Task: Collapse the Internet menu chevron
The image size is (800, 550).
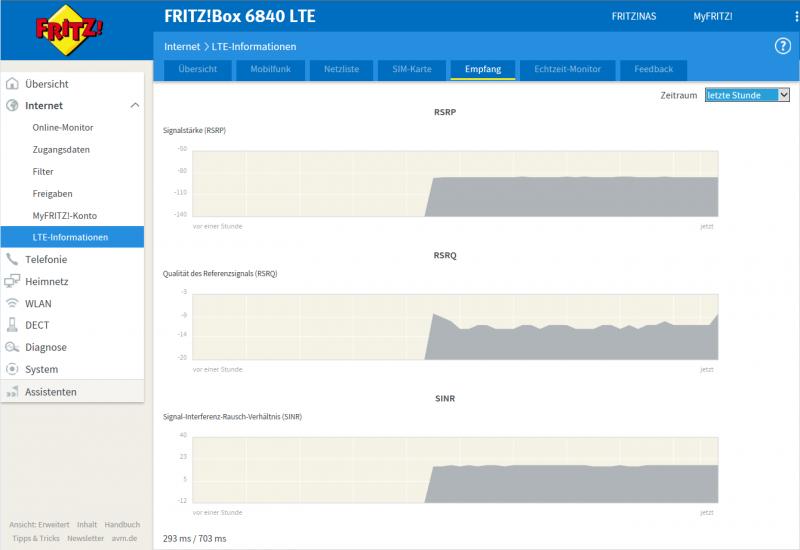Action: pos(135,106)
